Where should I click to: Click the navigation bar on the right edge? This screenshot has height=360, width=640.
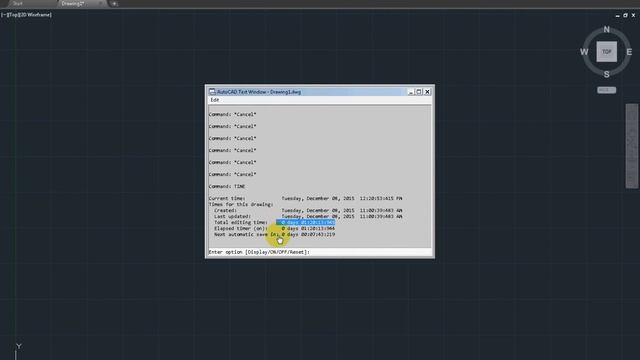632,146
